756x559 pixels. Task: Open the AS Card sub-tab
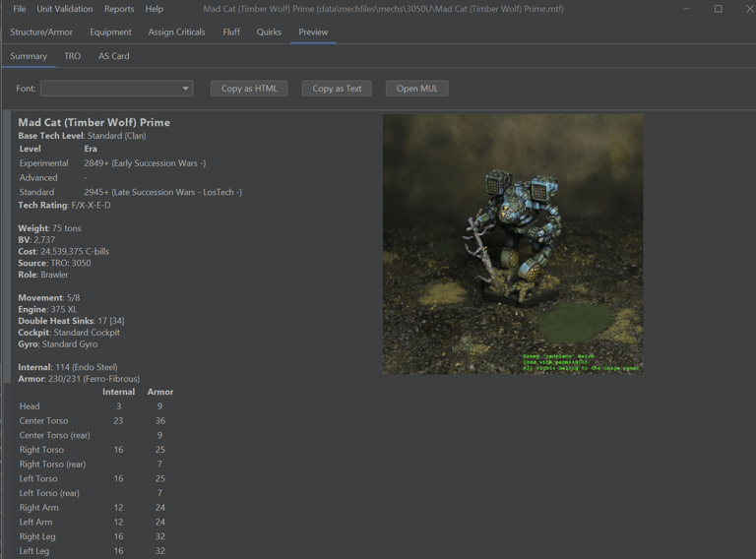click(114, 56)
